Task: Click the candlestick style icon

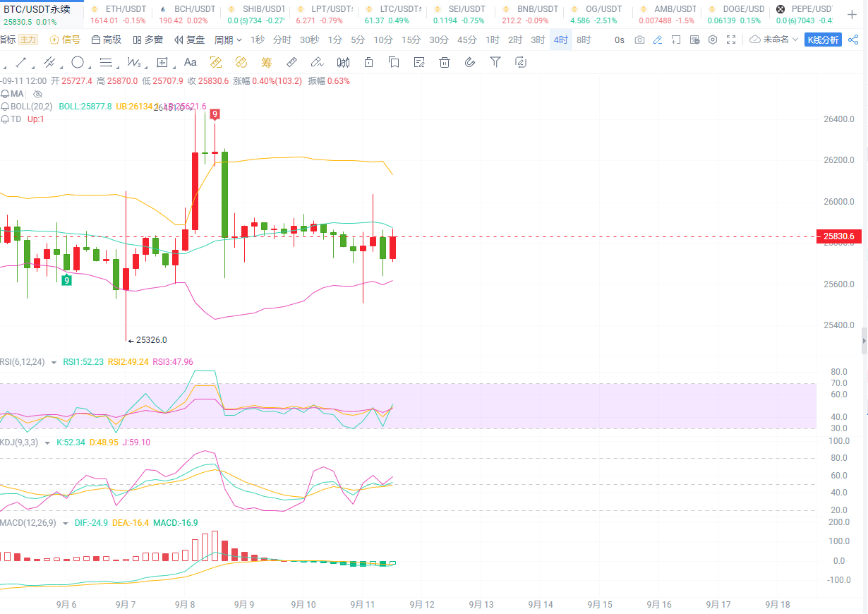Action: pyautogui.click(x=344, y=62)
